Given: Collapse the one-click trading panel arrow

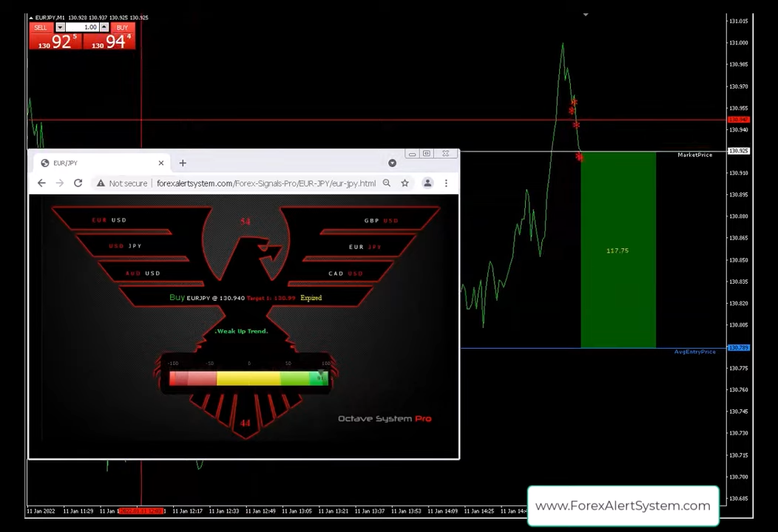Looking at the screenshot, I should pyautogui.click(x=31, y=17).
